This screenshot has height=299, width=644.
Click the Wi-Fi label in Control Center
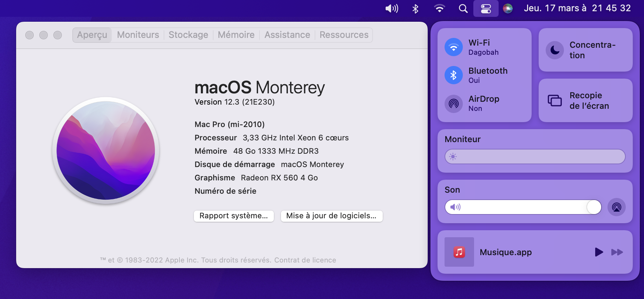point(479,43)
